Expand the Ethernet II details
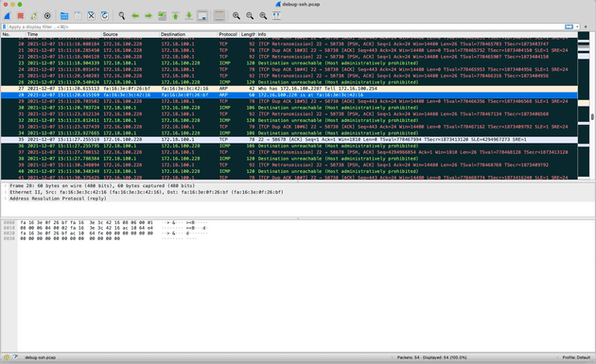 pyautogui.click(x=6, y=192)
